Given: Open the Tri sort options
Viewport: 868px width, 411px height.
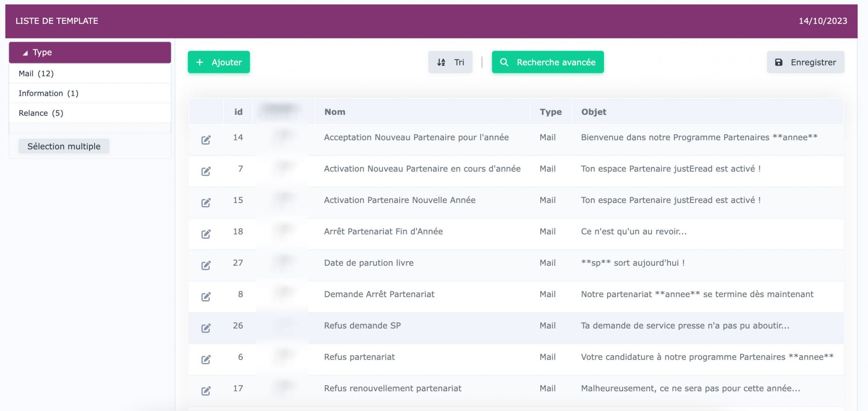Looking at the screenshot, I should click(x=450, y=62).
